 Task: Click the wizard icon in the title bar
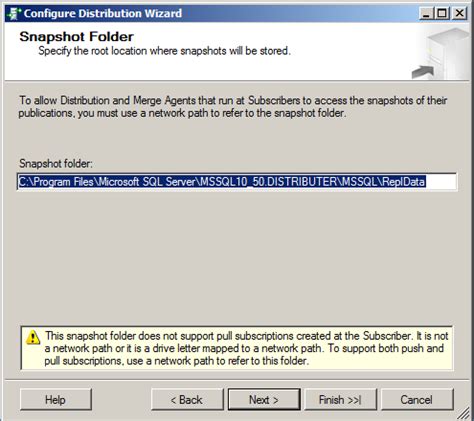coord(14,14)
